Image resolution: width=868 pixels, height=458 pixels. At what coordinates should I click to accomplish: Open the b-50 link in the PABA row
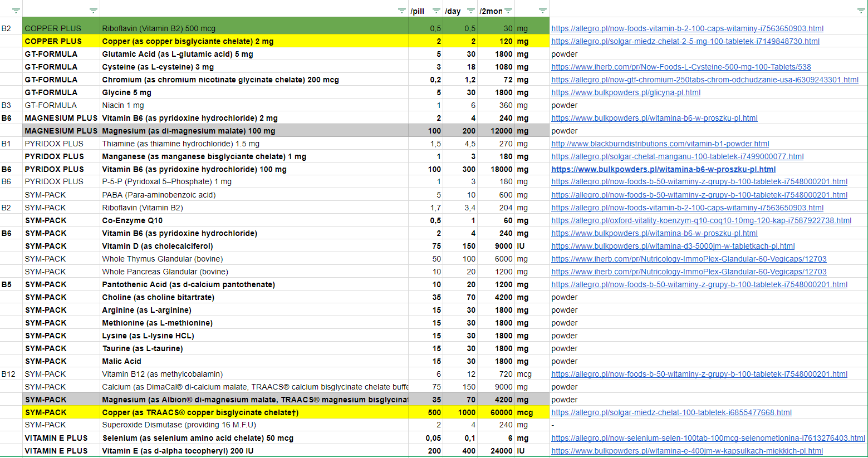[x=699, y=195]
